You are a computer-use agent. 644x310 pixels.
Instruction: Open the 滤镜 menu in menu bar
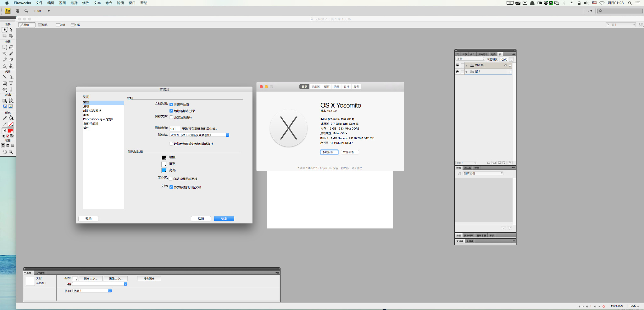[120, 3]
